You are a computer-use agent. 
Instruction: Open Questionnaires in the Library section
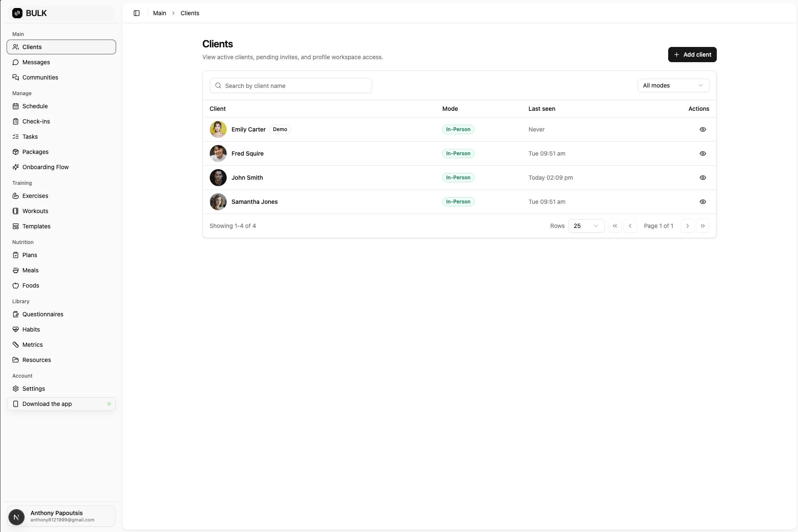point(61,314)
